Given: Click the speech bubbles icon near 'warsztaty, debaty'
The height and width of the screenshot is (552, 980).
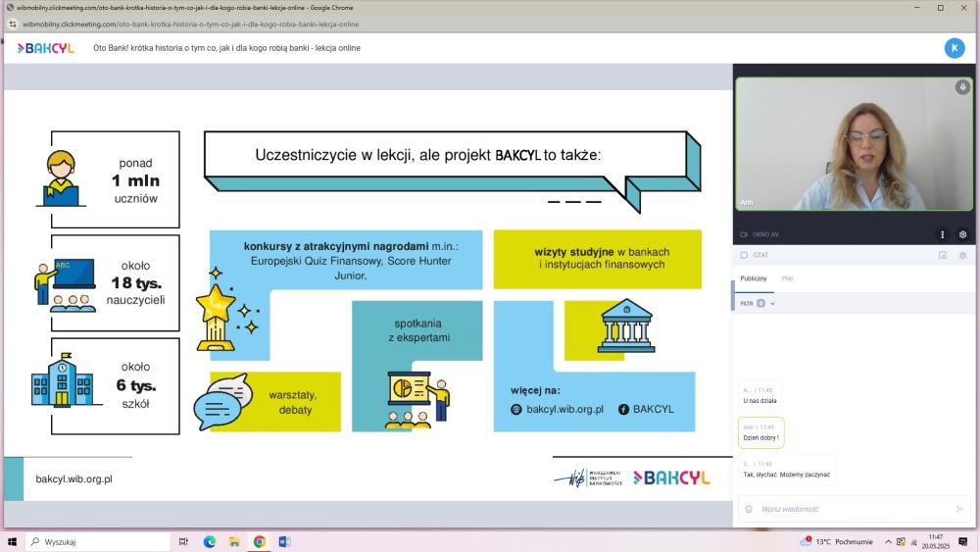Looking at the screenshot, I should click(x=223, y=402).
